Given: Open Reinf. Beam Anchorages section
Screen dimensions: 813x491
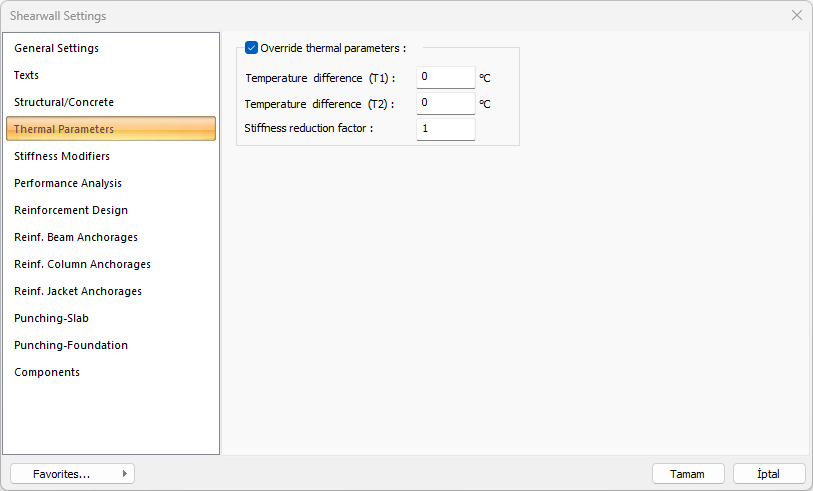Looking at the screenshot, I should [x=76, y=237].
